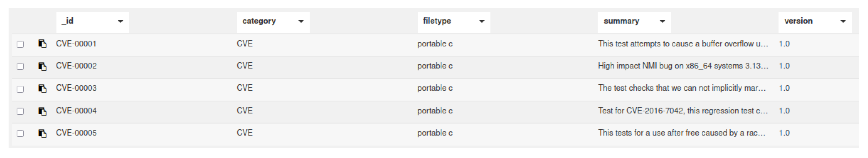Click the buffer overflow summary text
868x158 pixels.
click(683, 44)
